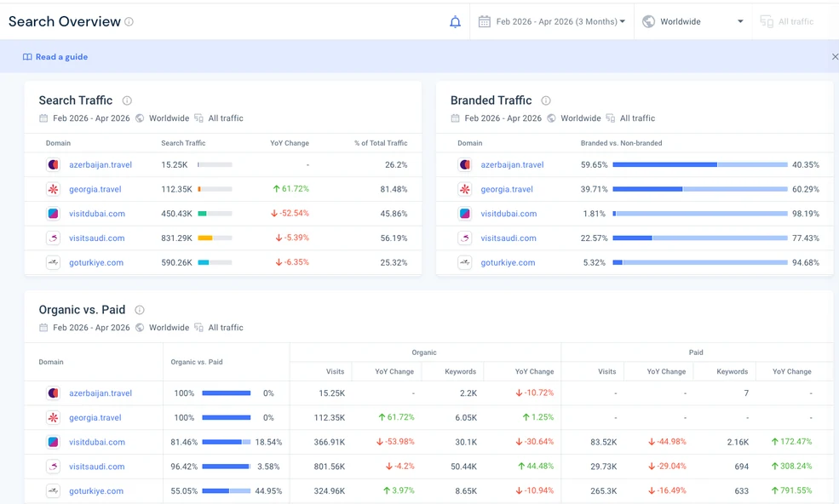Click info icon next to Search Overview

click(129, 22)
